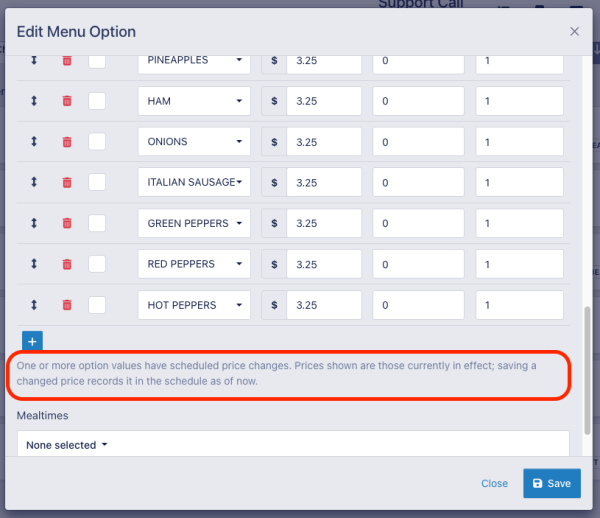Image resolution: width=600 pixels, height=518 pixels.
Task: Expand the Mealtimes None selected dropdown
Action: 293,444
